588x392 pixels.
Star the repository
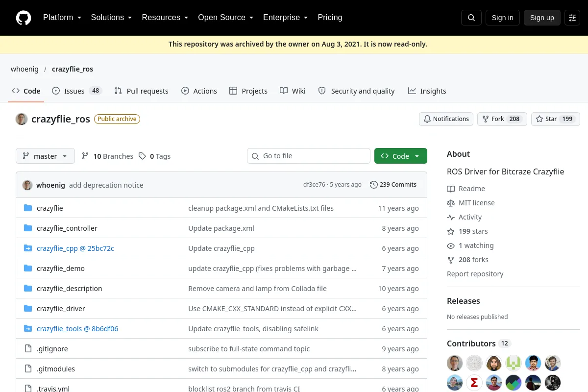(555, 119)
